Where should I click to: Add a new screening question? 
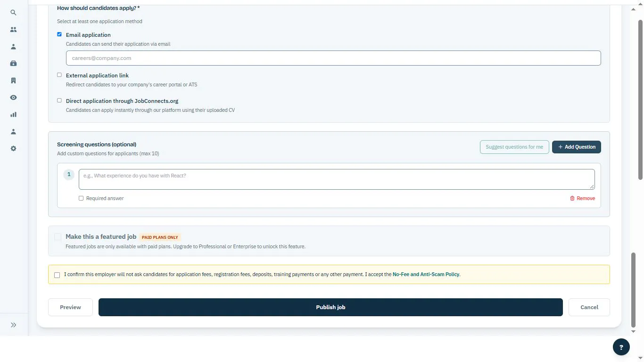(x=577, y=147)
